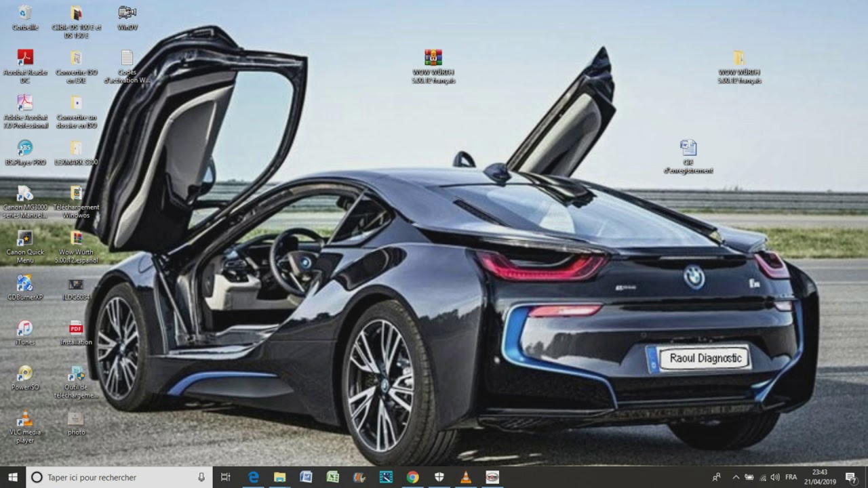Open the Wi-Fi network tray icon
The image size is (868, 488).
[762, 477]
